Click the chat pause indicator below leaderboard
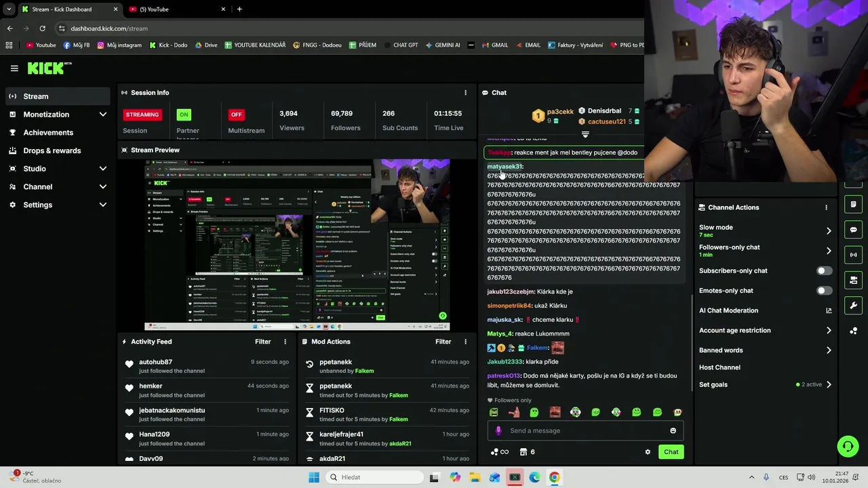Screen dimensions: 868x488 point(585,134)
